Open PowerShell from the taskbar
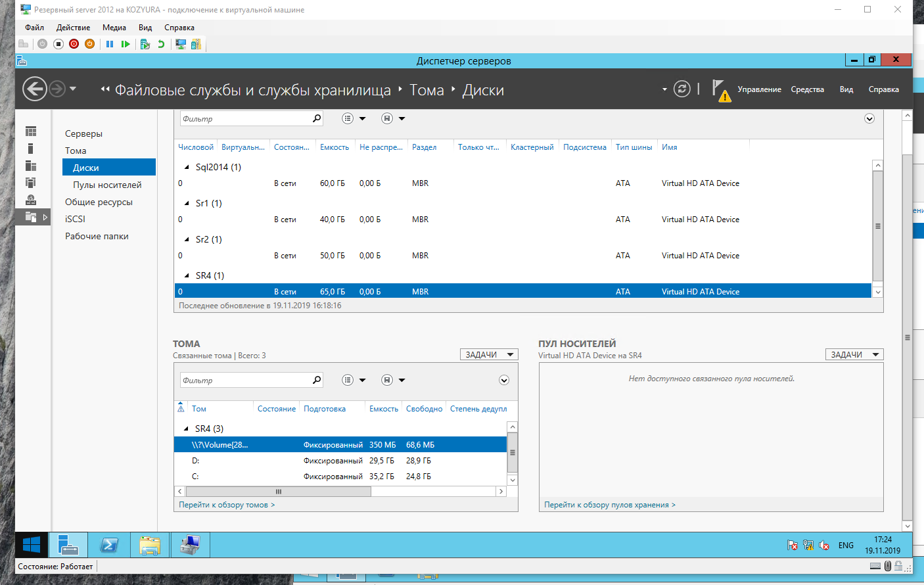 pyautogui.click(x=109, y=545)
